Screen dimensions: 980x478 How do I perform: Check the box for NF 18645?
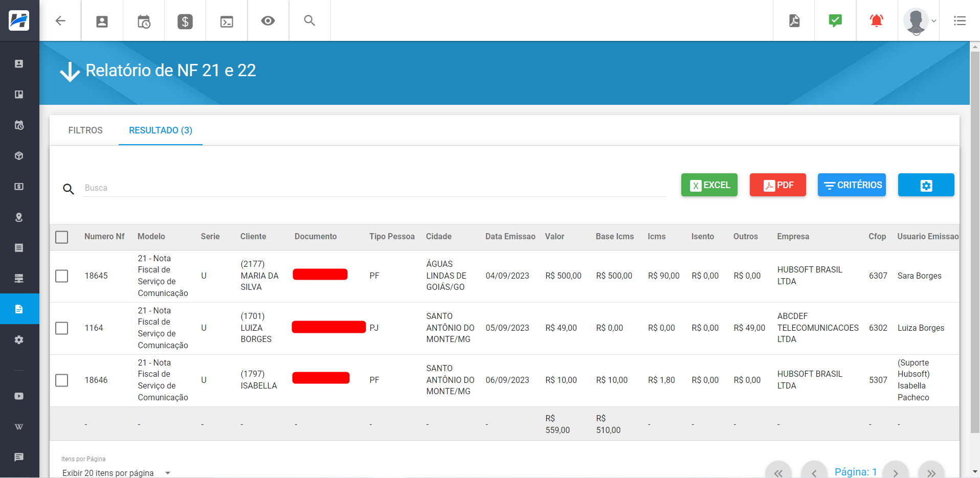tap(62, 276)
